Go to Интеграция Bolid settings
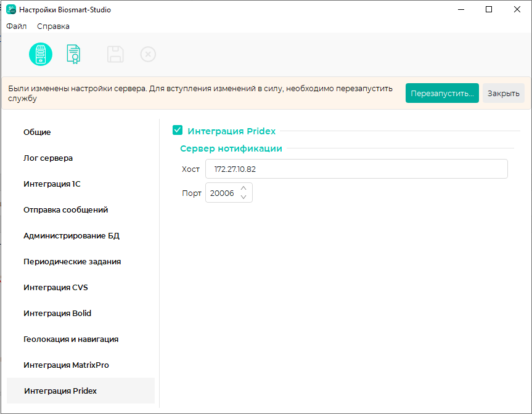 tap(81, 314)
